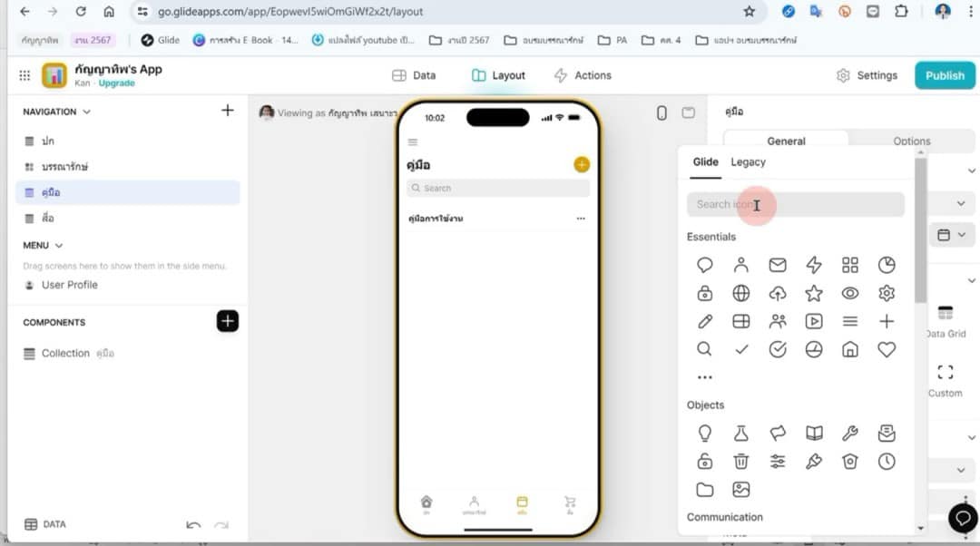Show more Essentials icons via ellipsis
980x546 pixels.
705,377
